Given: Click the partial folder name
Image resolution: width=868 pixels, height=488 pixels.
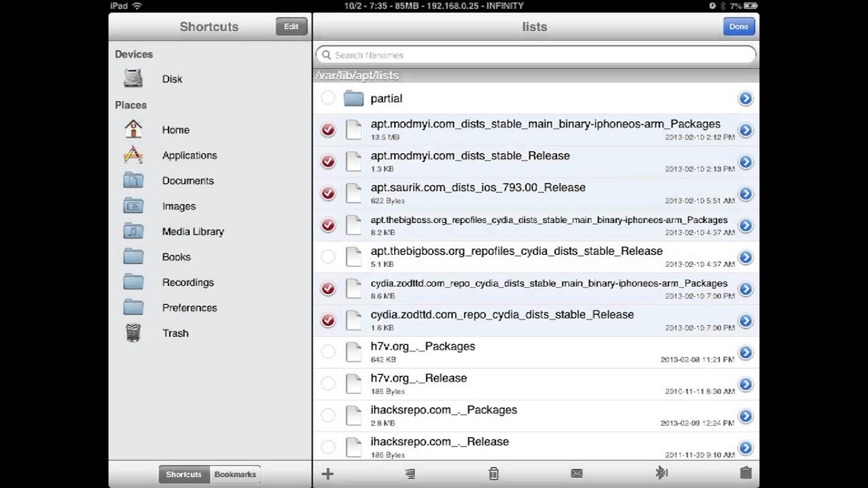Looking at the screenshot, I should point(387,99).
